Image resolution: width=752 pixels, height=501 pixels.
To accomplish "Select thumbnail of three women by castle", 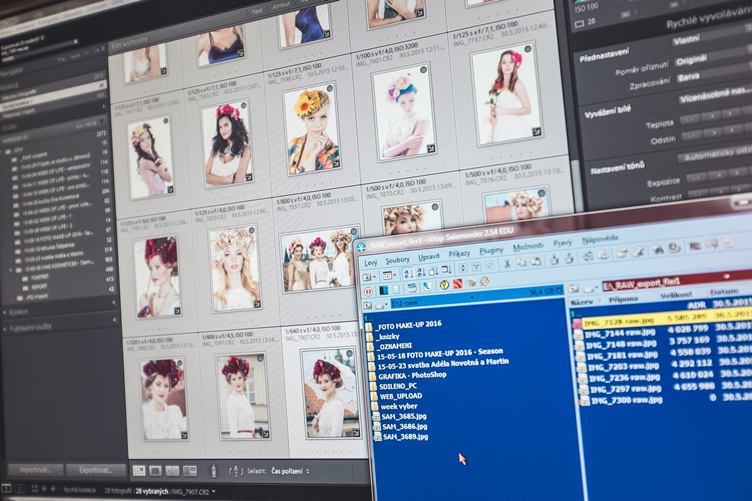I will pos(320,260).
